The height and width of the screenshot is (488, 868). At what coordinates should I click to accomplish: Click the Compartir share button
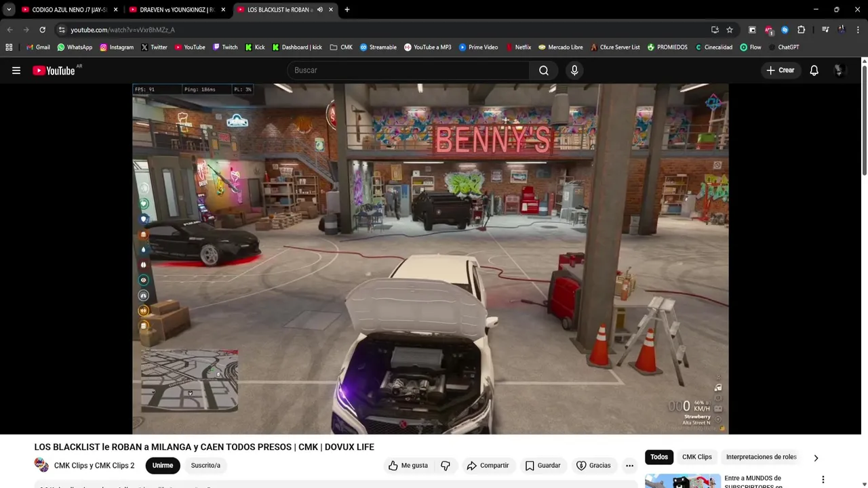pyautogui.click(x=488, y=466)
